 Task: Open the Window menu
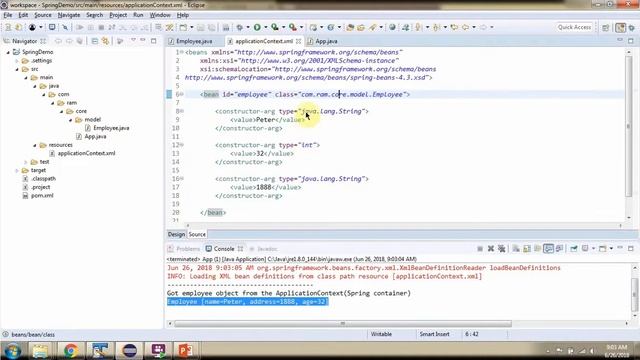pos(160,15)
